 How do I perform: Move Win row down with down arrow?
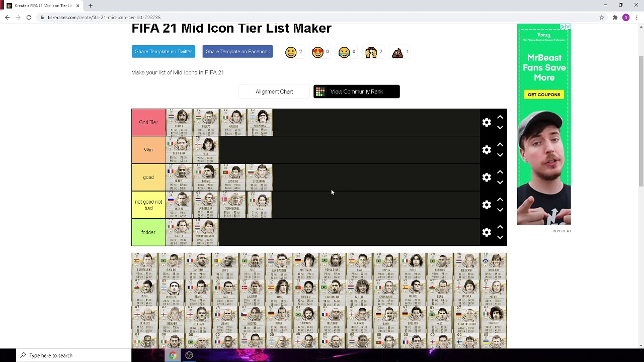tap(500, 155)
